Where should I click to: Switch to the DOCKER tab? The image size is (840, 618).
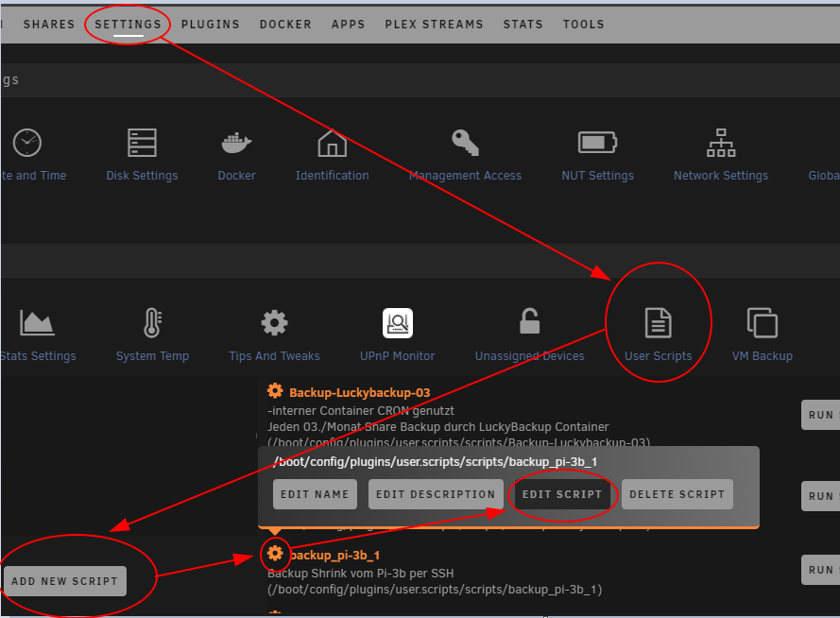(285, 25)
